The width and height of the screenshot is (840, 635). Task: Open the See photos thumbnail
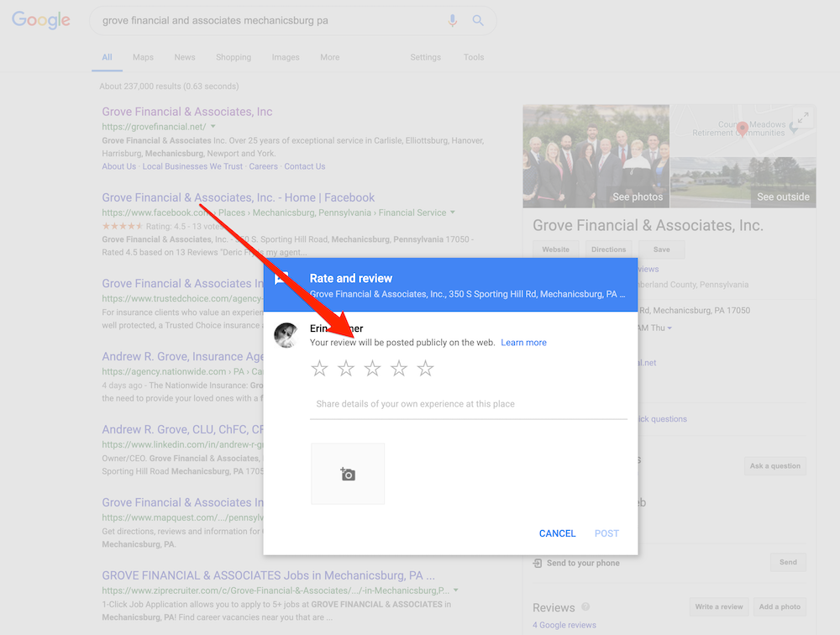596,156
